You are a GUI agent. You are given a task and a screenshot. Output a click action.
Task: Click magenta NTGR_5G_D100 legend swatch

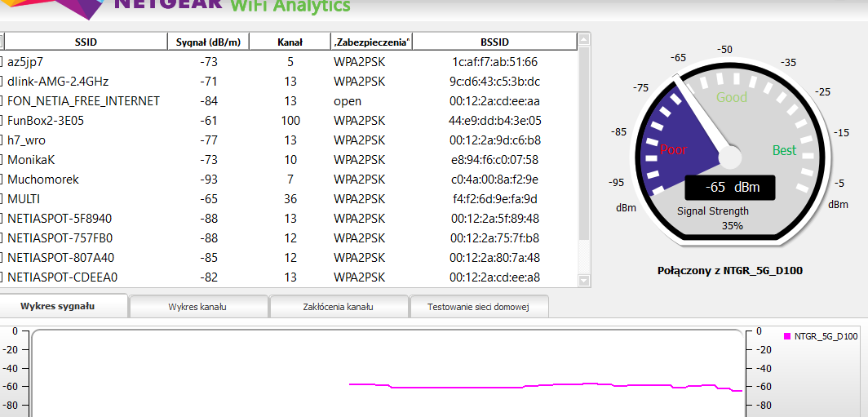coord(787,336)
